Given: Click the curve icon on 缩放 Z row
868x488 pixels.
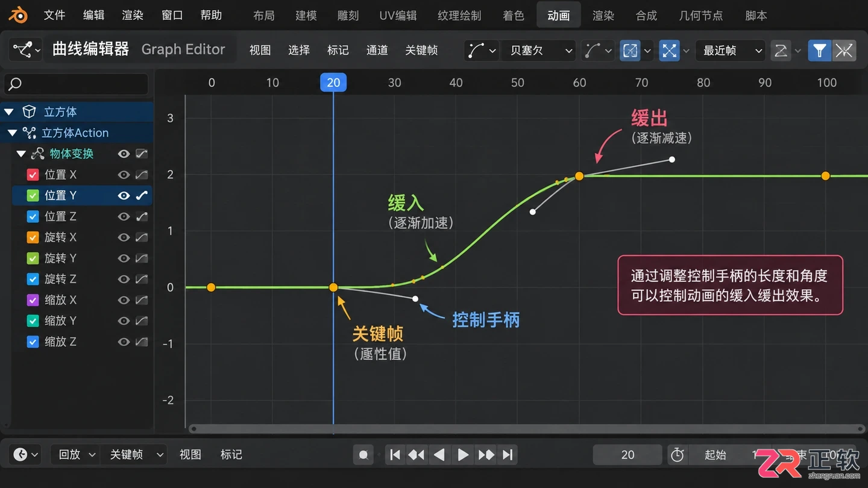Looking at the screenshot, I should (x=142, y=342).
